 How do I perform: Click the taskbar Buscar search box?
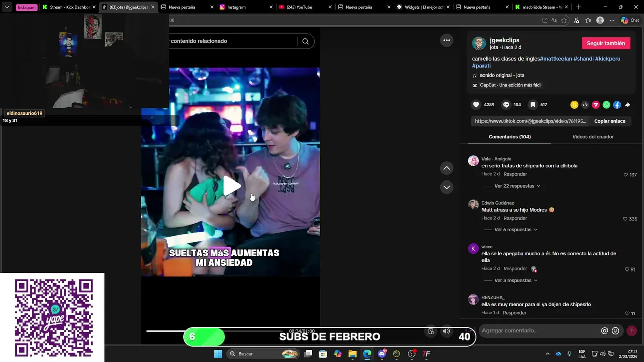coord(263,354)
